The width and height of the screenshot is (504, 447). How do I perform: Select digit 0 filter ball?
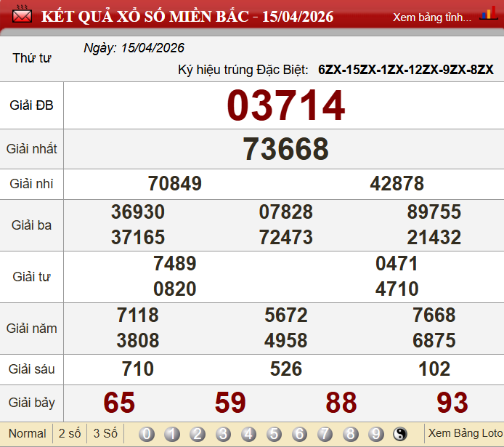[x=147, y=434]
